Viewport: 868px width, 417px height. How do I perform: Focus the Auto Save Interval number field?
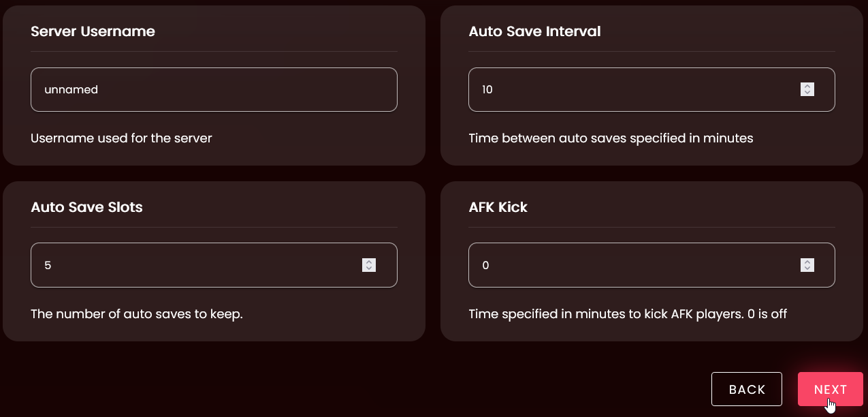pyautogui.click(x=633, y=89)
